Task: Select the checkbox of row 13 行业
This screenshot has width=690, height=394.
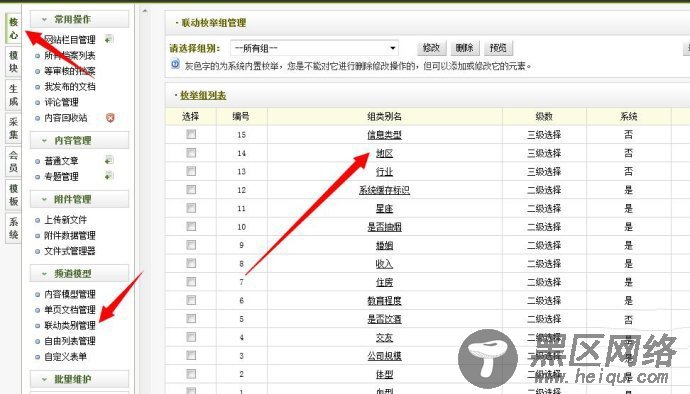Action: 191,171
